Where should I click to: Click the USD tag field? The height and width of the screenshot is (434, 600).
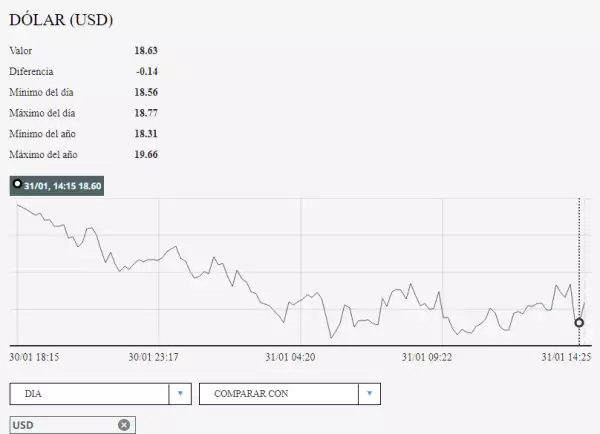(60, 425)
